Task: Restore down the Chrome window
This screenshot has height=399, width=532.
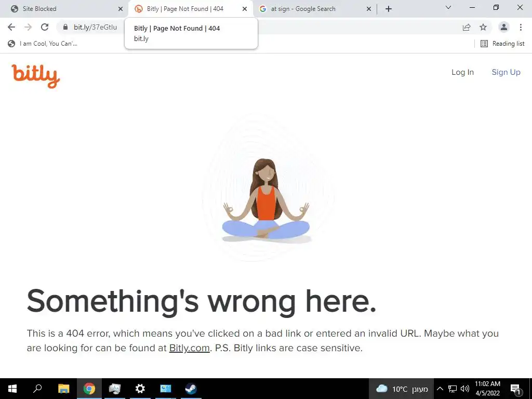Action: tap(496, 7)
